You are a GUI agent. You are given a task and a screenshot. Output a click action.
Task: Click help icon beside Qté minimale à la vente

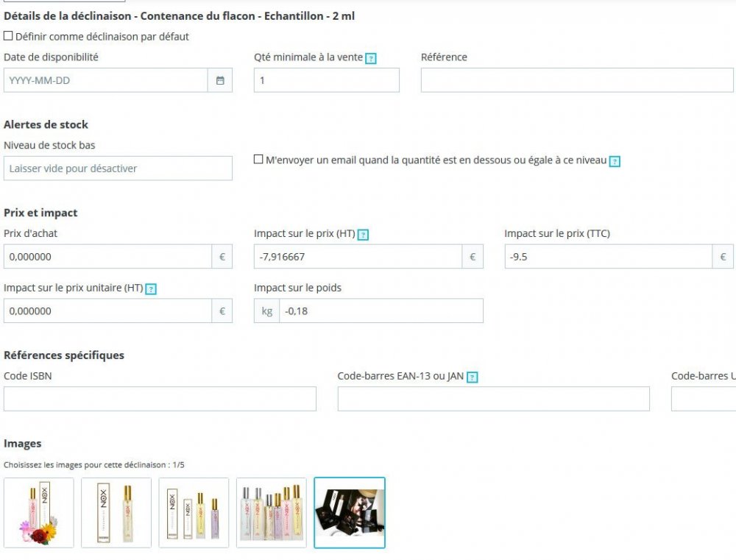(371, 58)
